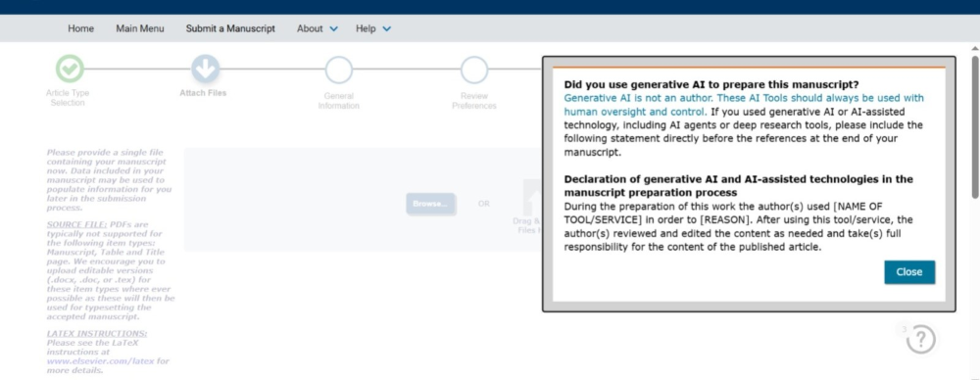Image resolution: width=980 pixels, height=380 pixels.
Task: Click the LATEX INSTRUCTIONS heading text
Action: 97,333
